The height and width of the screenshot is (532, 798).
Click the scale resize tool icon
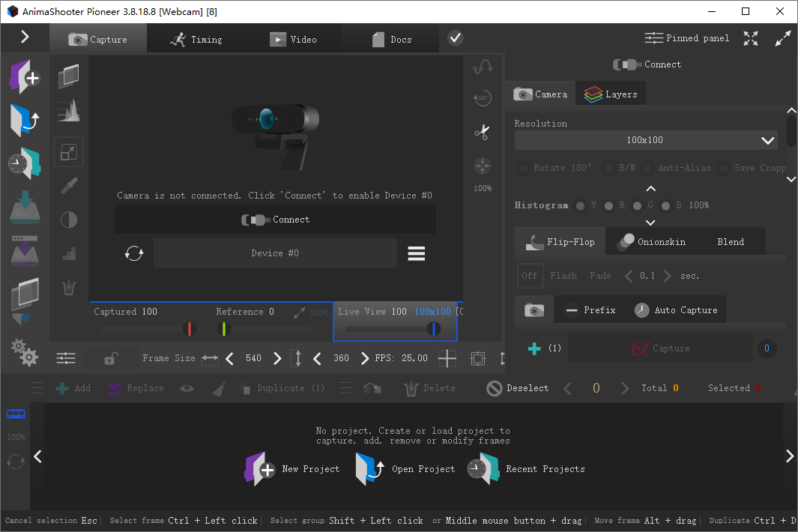pos(69,151)
